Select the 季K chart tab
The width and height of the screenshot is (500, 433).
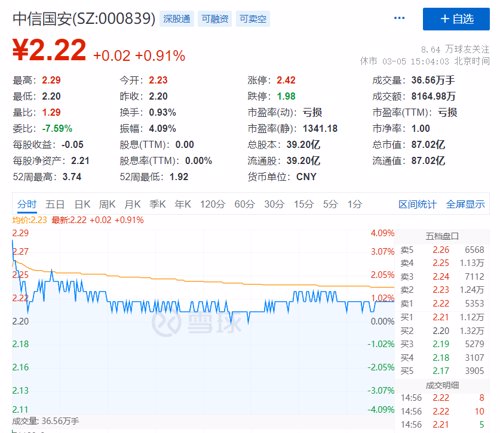tap(158, 204)
